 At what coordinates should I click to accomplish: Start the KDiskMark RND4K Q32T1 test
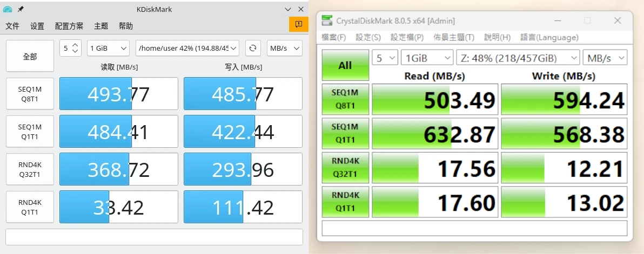[30, 169]
